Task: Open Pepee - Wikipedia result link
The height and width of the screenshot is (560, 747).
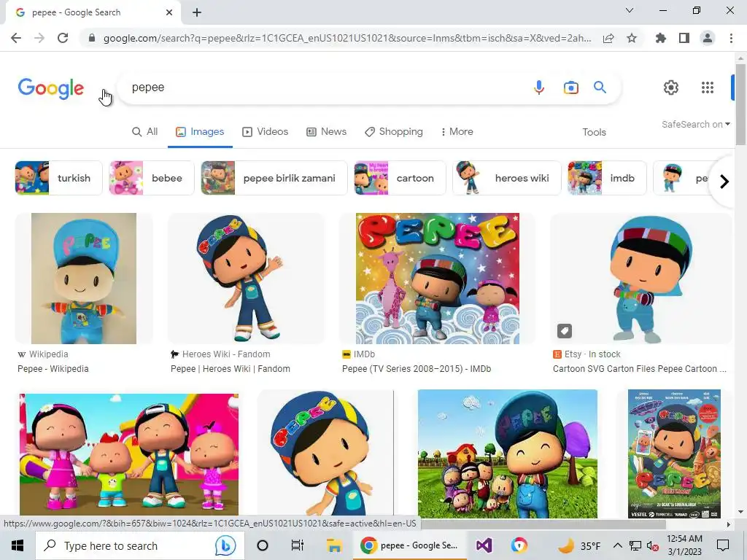Action: click(53, 369)
